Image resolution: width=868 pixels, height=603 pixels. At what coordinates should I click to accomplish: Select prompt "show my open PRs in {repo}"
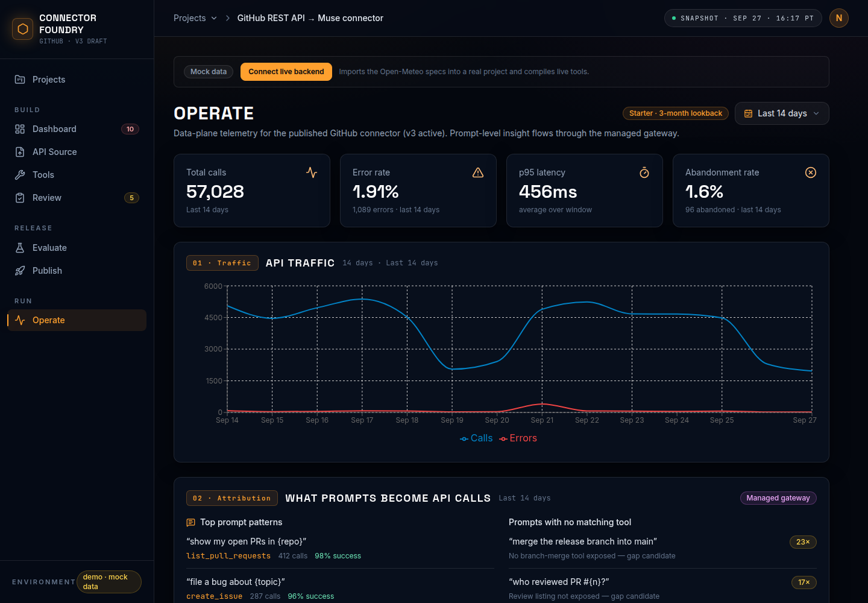click(x=247, y=541)
